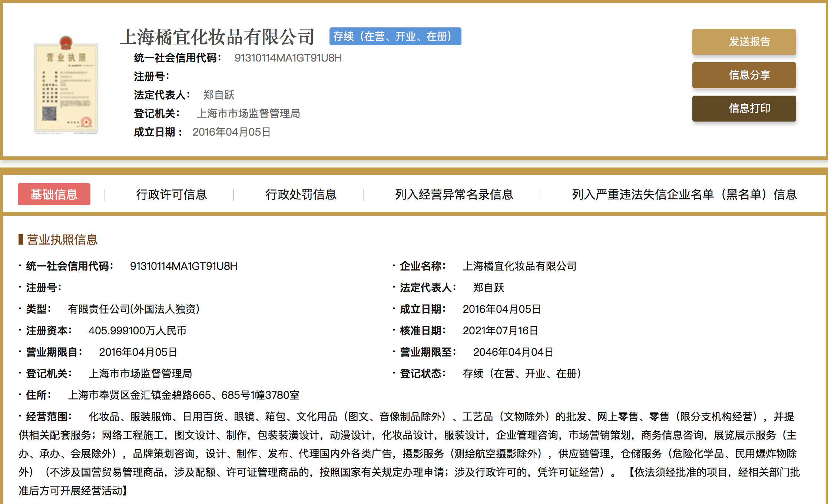Click the address 上海市奉贤区金汇镇金碧路665
The width and height of the screenshot is (828, 504).
184,395
